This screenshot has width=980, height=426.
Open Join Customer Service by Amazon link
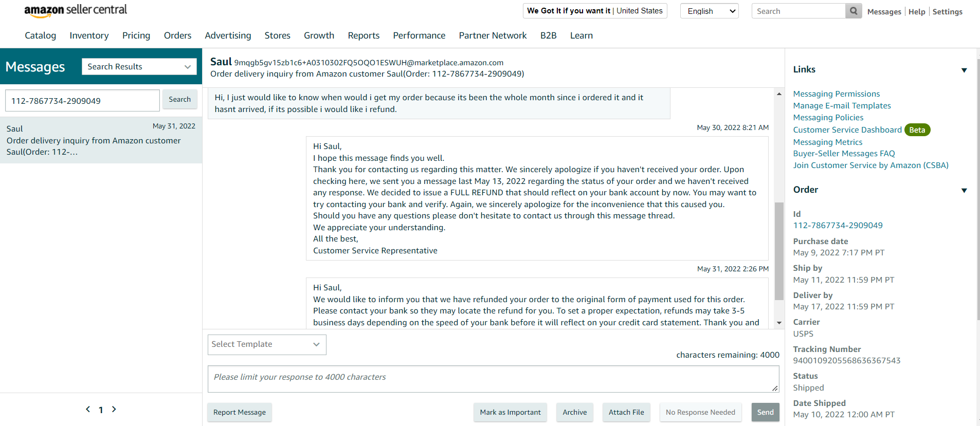870,165
